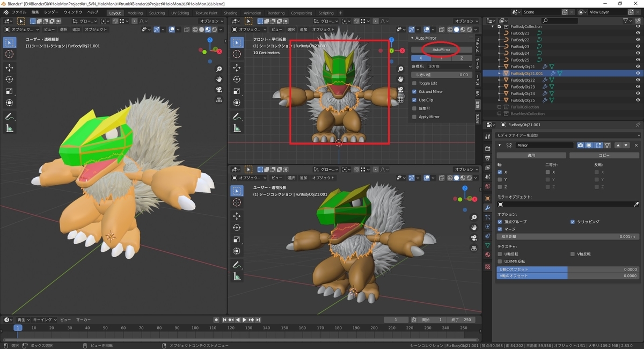This screenshot has height=349, width=644.
Task: Open the Particles properties tab
Action: [x=487, y=217]
